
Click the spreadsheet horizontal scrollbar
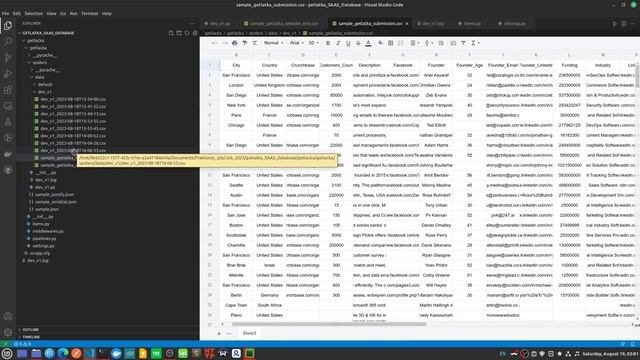pos(329,324)
